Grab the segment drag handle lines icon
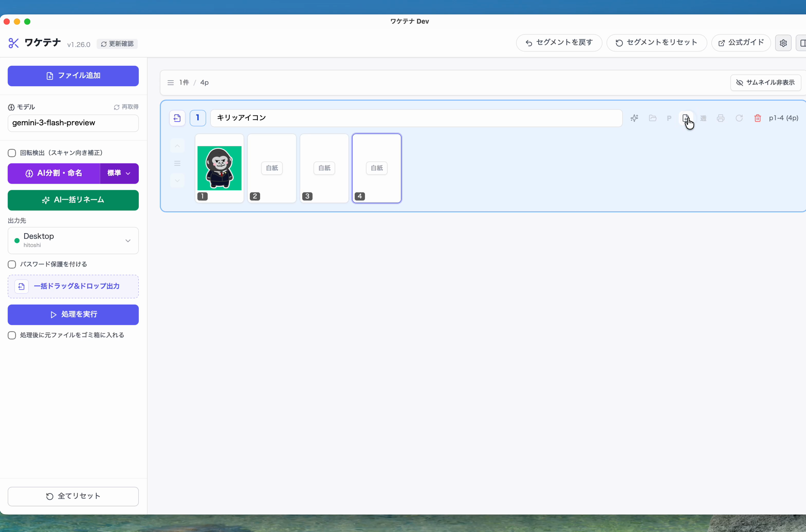Screen dimensions: 806x532 point(177,163)
